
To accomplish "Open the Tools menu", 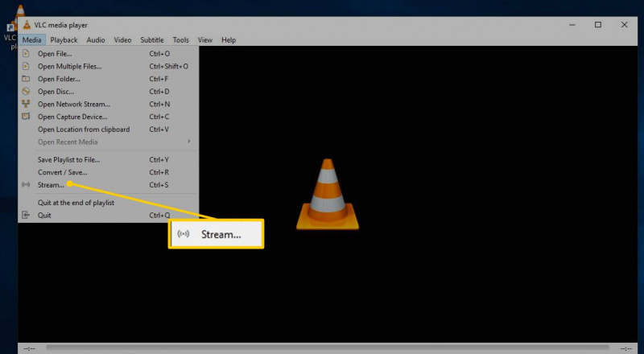I will pos(180,40).
